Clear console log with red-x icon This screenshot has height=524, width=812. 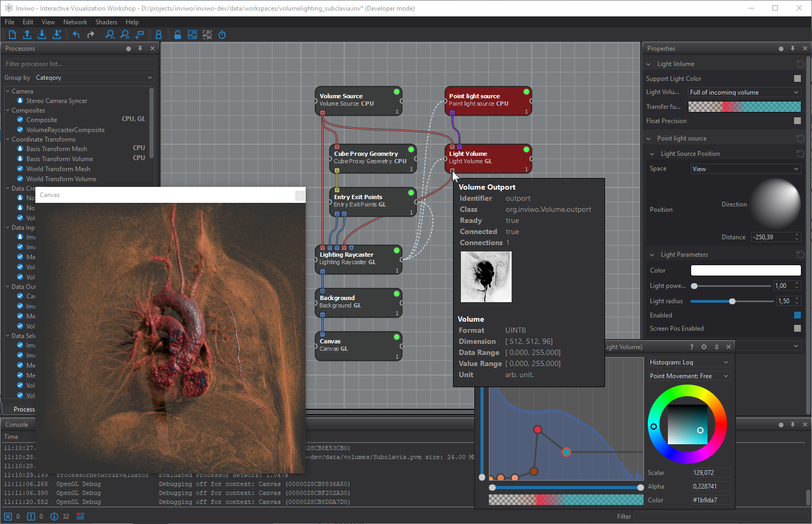(x=80, y=516)
